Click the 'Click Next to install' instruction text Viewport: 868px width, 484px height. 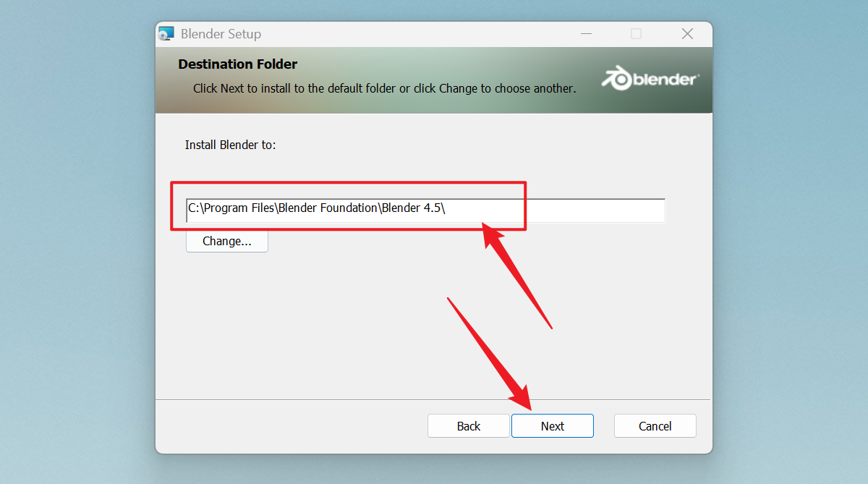click(x=385, y=88)
